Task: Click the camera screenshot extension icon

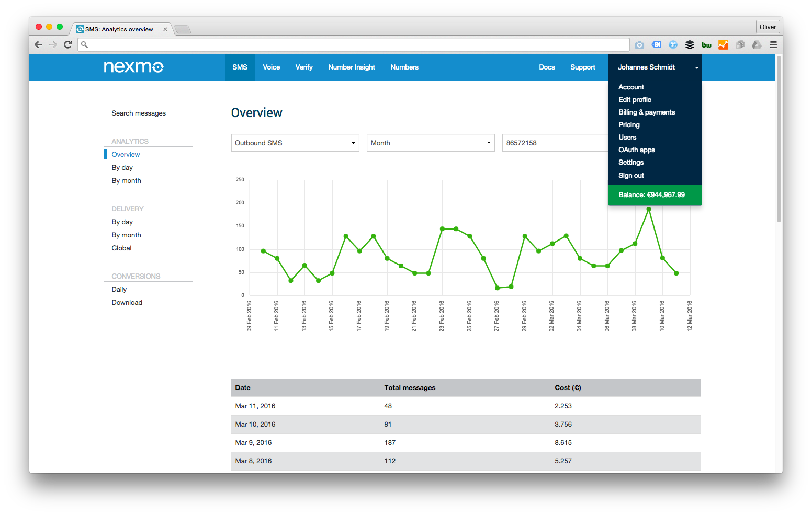Action: pyautogui.click(x=639, y=45)
